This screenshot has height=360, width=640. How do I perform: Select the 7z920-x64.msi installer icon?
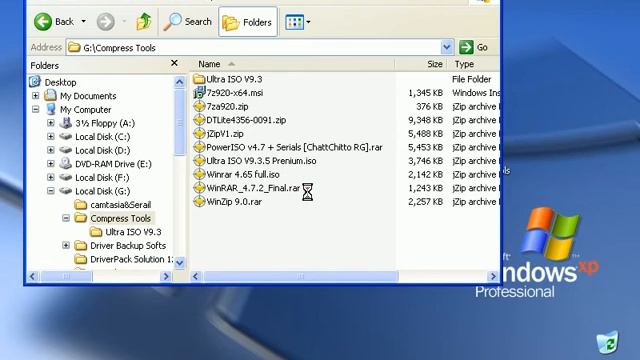click(x=199, y=93)
